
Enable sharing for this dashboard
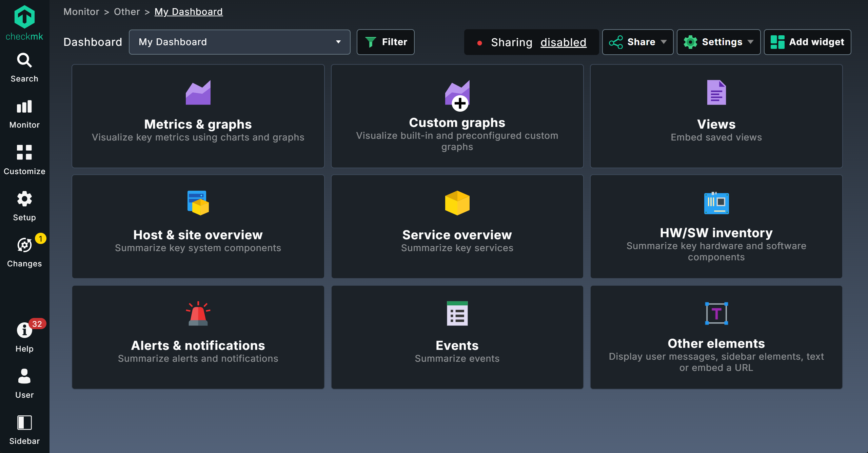click(564, 42)
